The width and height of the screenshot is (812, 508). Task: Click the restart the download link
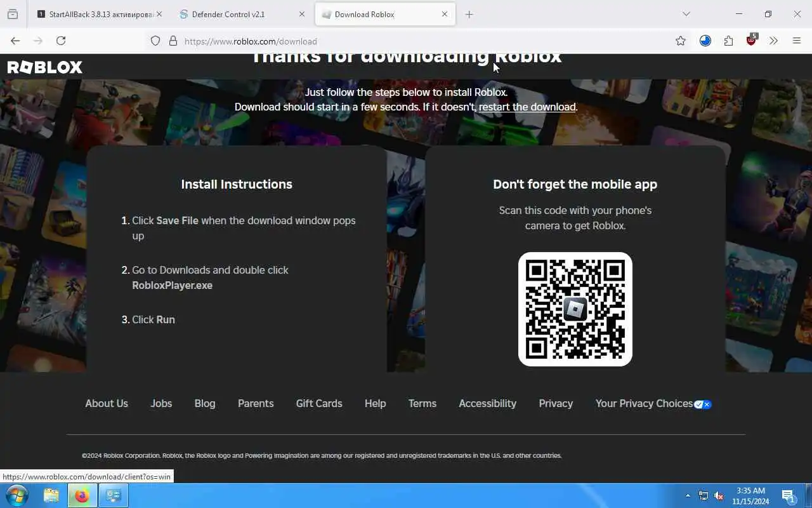(527, 107)
